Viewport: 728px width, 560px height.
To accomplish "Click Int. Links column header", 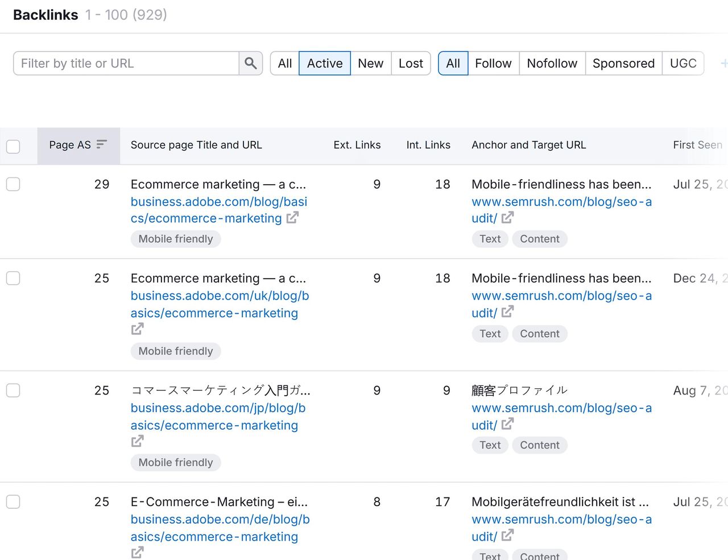I will click(x=428, y=145).
